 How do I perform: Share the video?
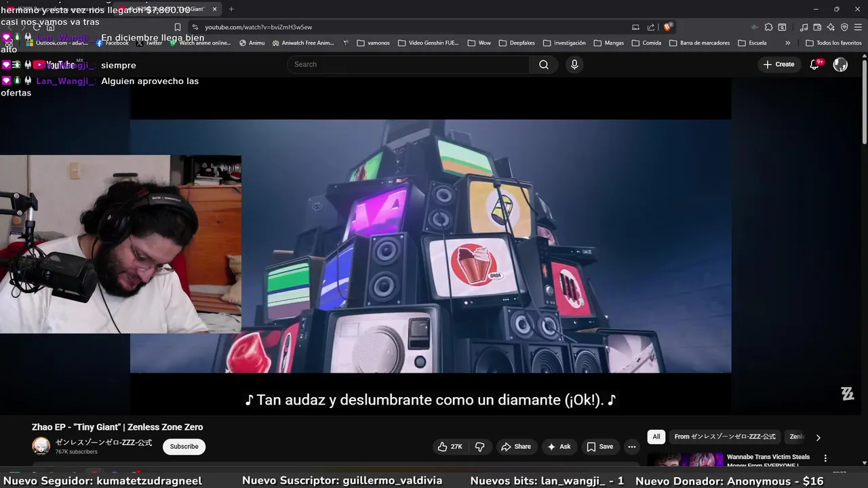(x=515, y=447)
